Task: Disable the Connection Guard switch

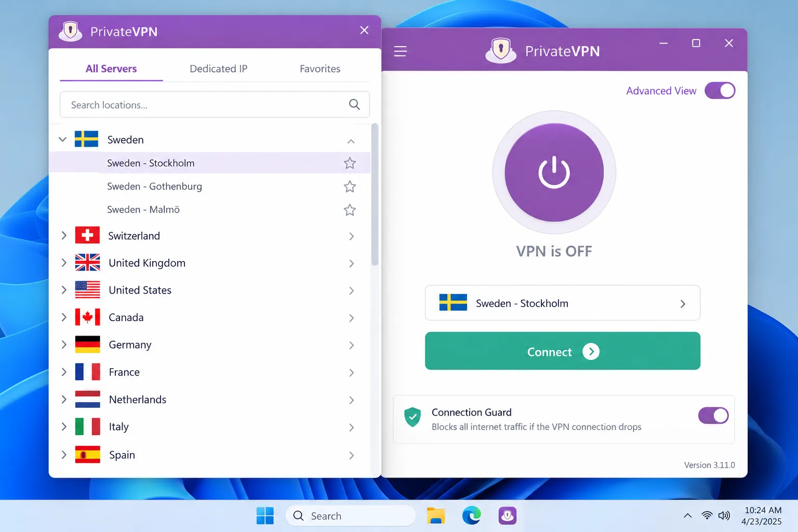Action: (x=713, y=416)
